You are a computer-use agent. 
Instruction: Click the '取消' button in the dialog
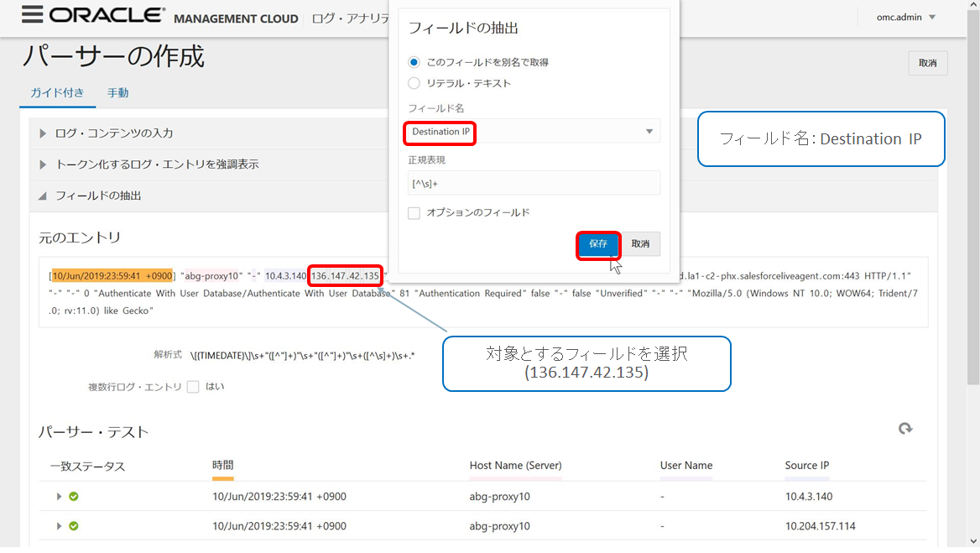[641, 243]
